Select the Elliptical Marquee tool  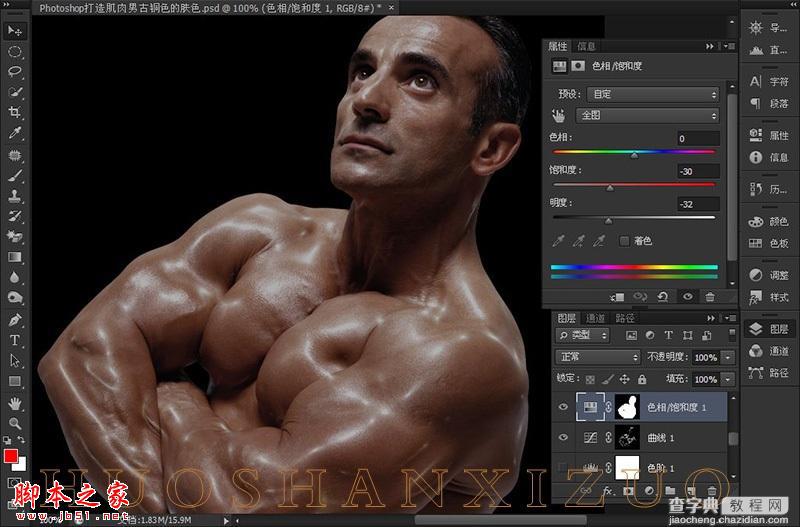[x=15, y=52]
